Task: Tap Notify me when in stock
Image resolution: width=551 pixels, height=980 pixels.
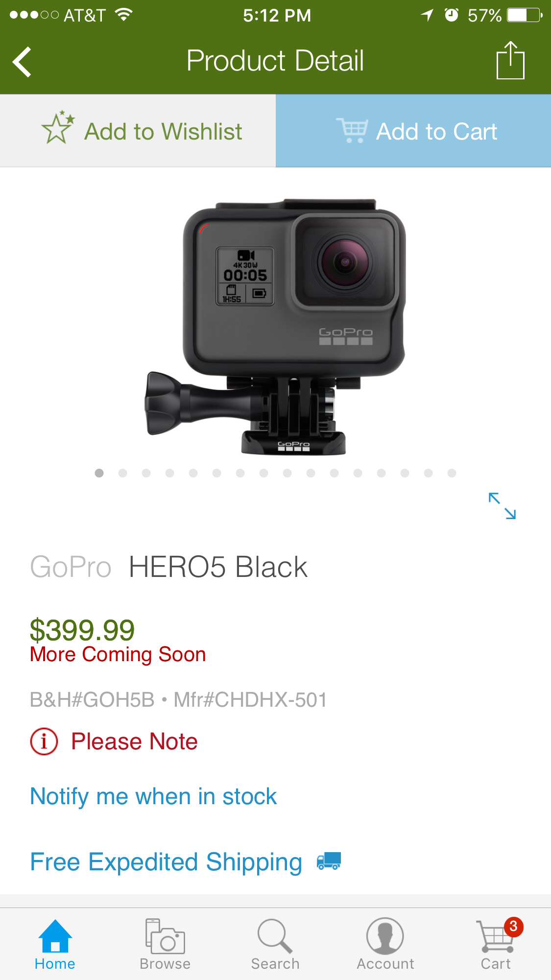Action: pyautogui.click(x=153, y=796)
